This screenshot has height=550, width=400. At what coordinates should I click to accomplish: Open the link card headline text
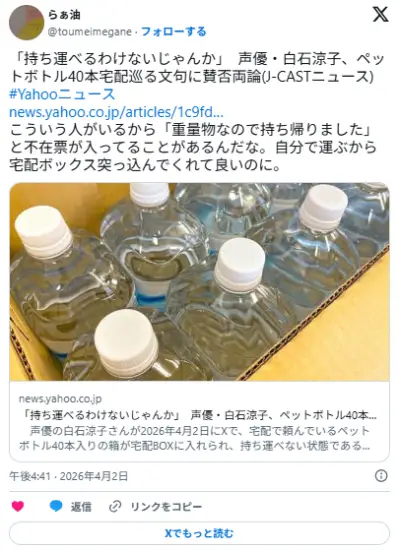click(198, 415)
